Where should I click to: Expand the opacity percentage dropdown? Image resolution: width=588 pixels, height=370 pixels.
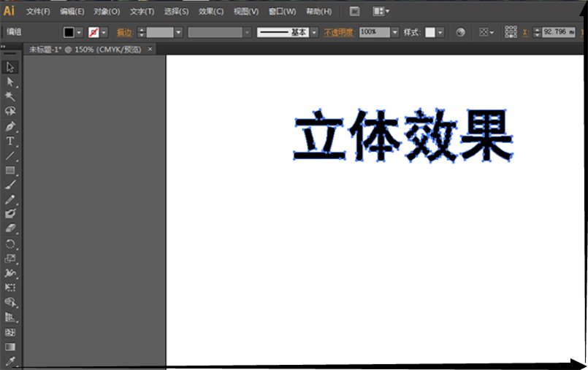[394, 33]
